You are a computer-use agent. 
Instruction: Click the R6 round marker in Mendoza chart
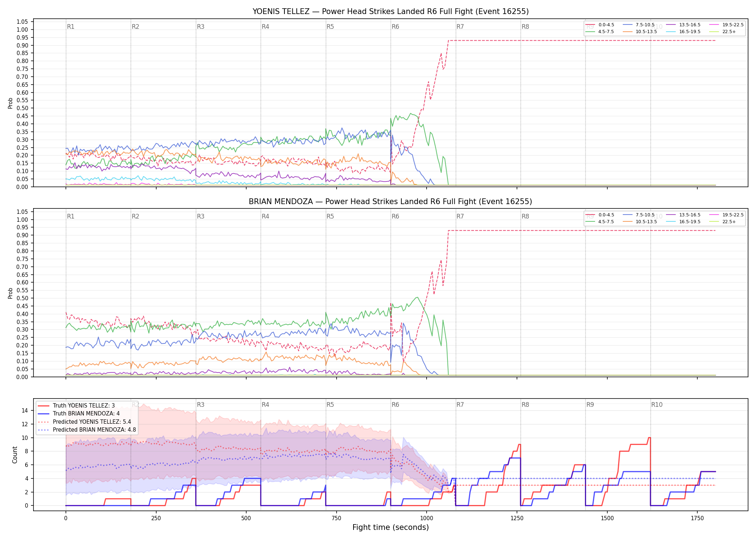pos(395,216)
